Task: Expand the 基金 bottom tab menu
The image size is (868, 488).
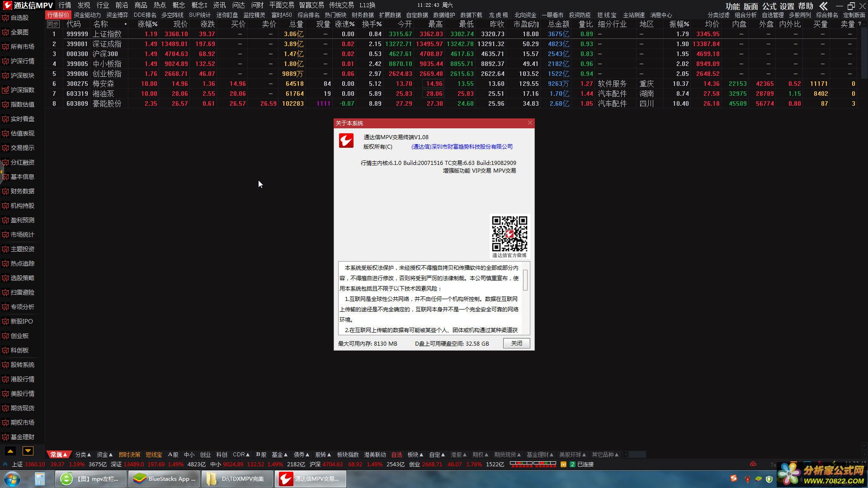Action: click(279, 455)
